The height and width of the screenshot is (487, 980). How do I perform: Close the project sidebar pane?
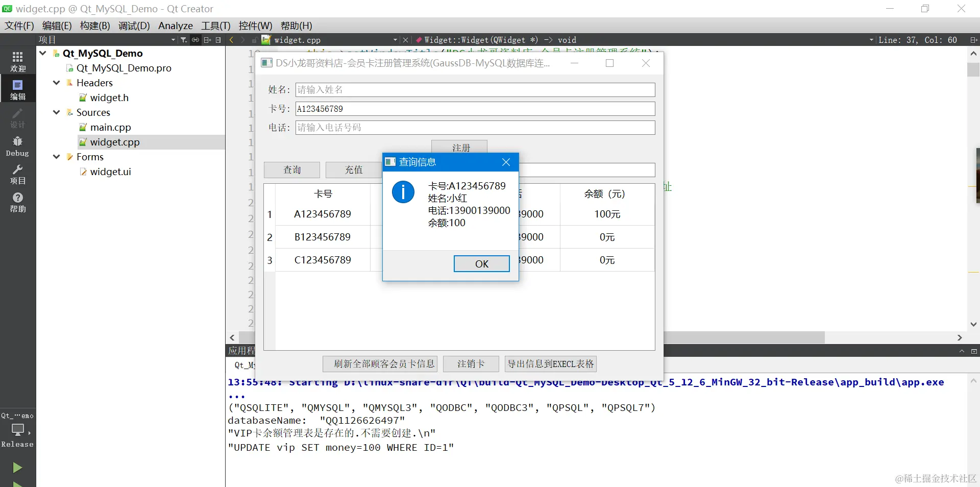pos(218,40)
